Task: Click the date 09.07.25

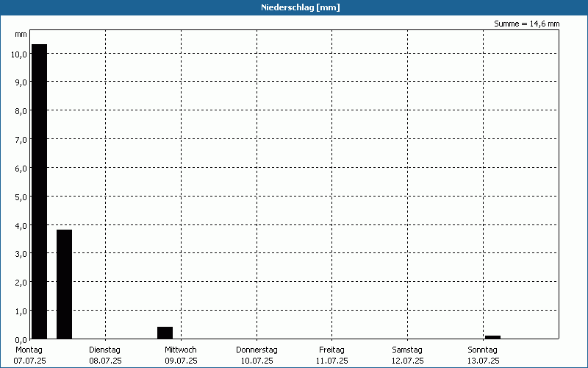Action: 181,361
